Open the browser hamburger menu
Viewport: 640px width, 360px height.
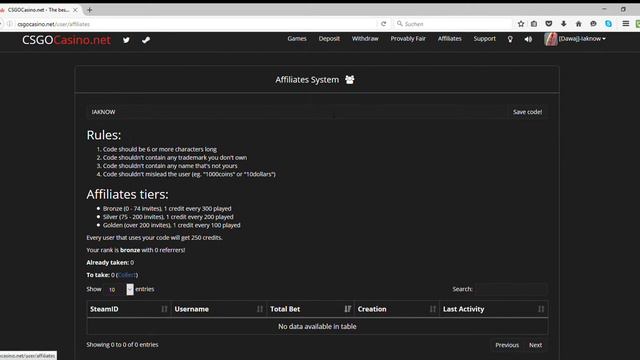626,24
